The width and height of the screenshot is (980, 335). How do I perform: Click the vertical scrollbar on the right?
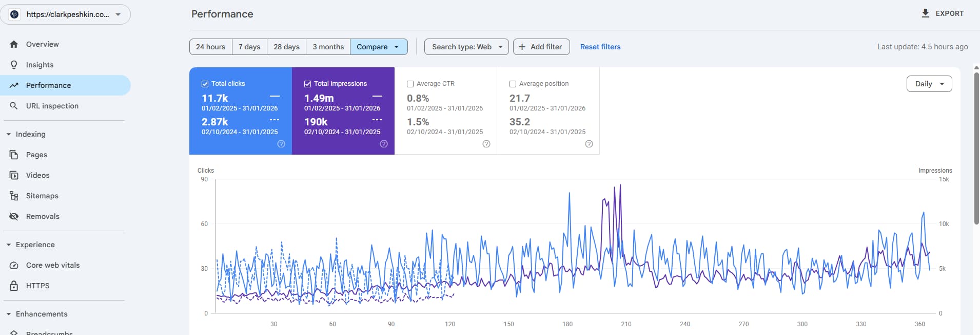[976, 149]
